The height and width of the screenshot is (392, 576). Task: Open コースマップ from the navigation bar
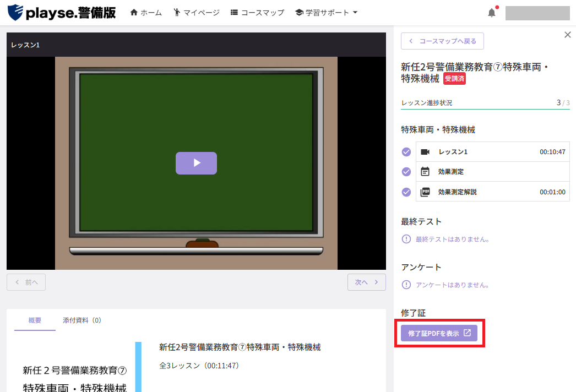click(x=257, y=13)
